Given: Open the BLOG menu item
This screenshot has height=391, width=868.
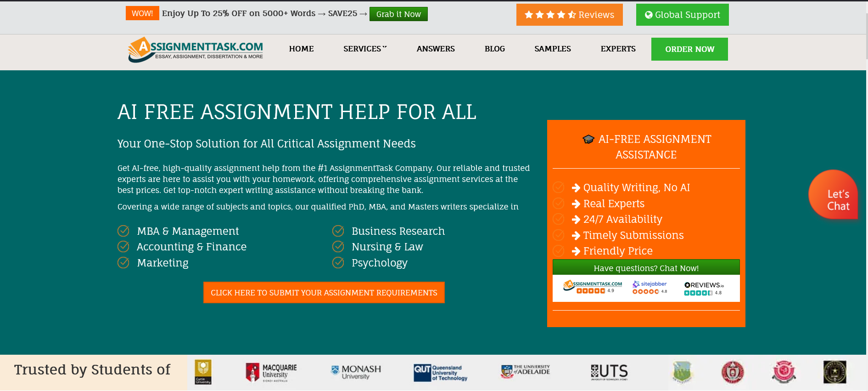Looking at the screenshot, I should pos(495,49).
